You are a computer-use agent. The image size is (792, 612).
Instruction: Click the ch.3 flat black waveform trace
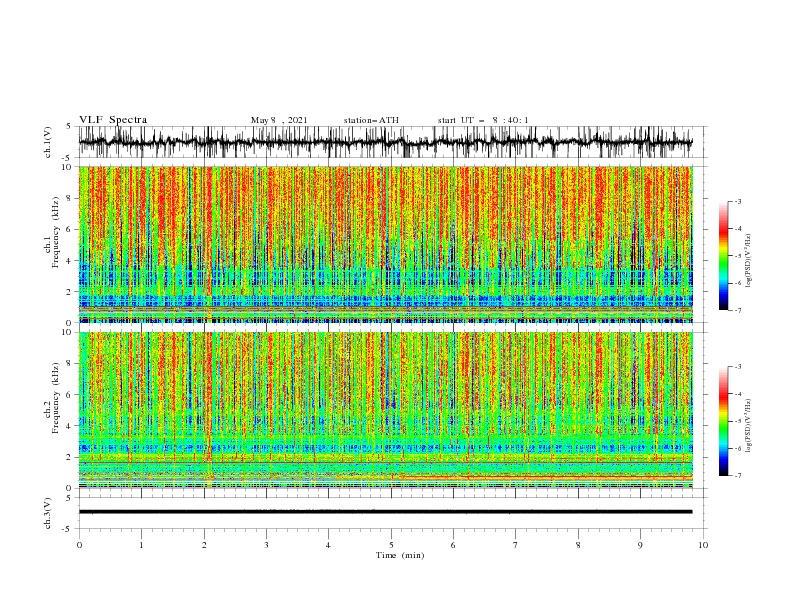pos(385,512)
